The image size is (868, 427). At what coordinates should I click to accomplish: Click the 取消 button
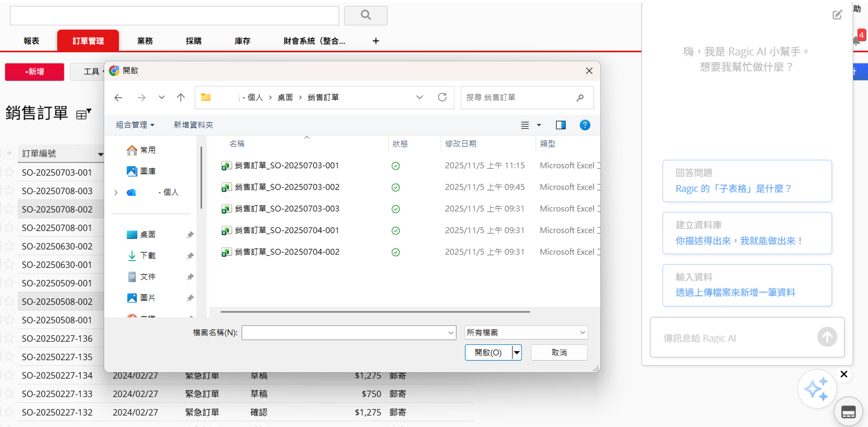coord(559,353)
